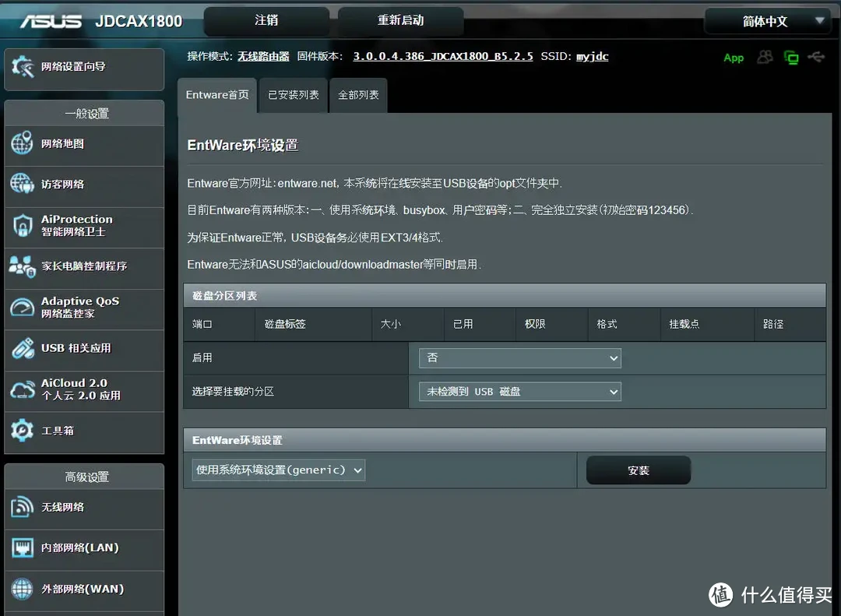Click the USB status icon in header
Image resolution: width=841 pixels, height=616 pixels.
[x=816, y=56]
